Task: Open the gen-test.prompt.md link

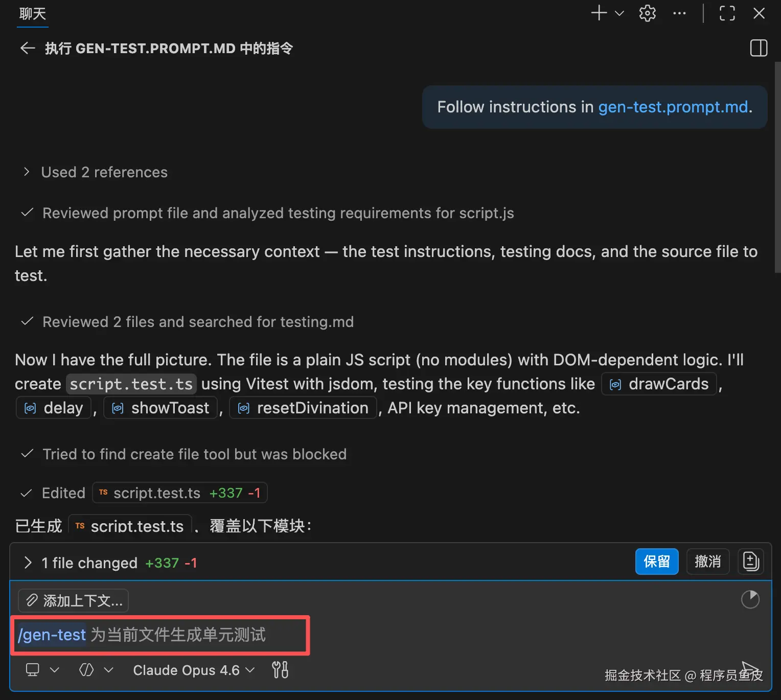Action: [673, 107]
